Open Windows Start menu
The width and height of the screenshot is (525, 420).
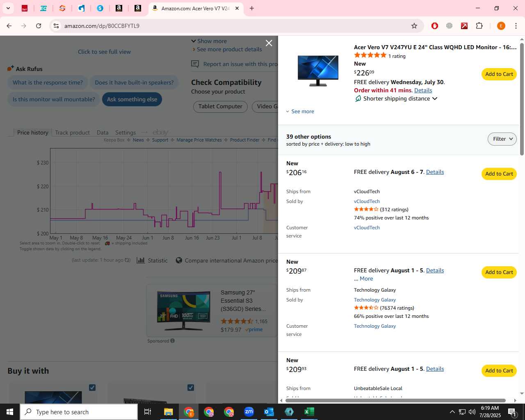(10, 412)
